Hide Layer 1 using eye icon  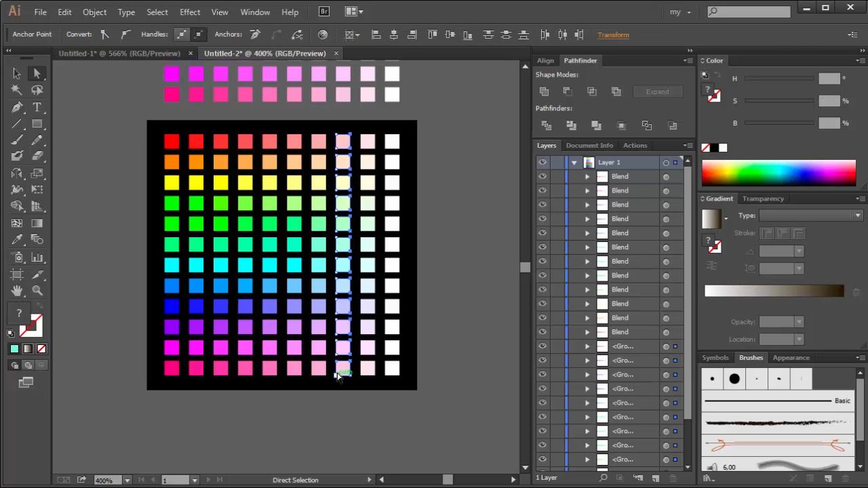542,163
